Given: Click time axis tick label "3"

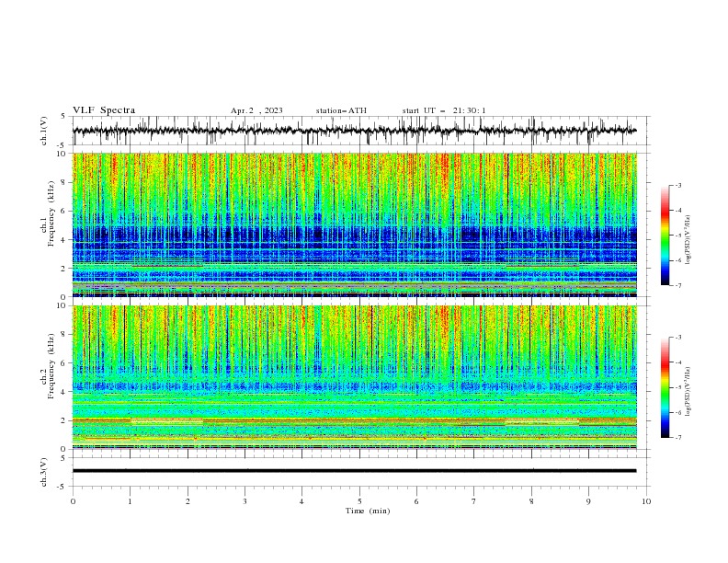Looking at the screenshot, I should click(245, 501).
